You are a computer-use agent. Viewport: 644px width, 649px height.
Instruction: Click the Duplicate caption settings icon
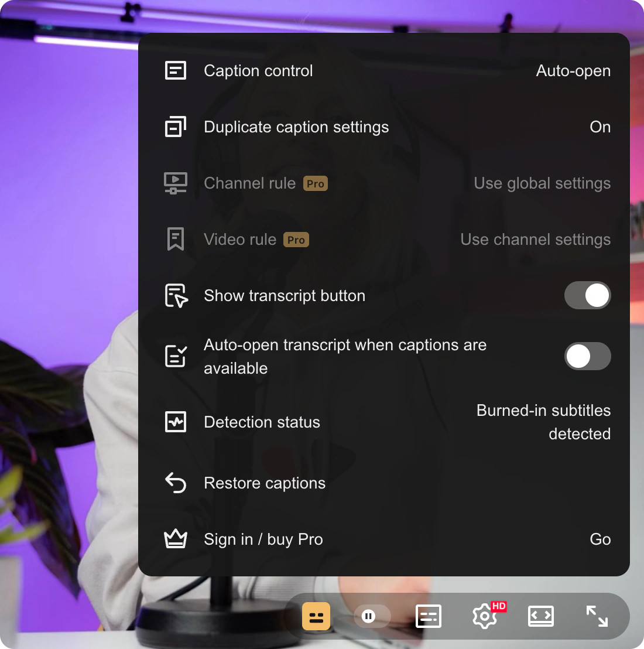coord(176,127)
